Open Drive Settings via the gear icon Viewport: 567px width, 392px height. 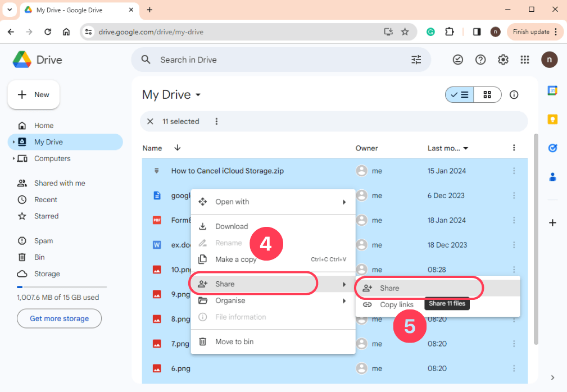tap(503, 60)
